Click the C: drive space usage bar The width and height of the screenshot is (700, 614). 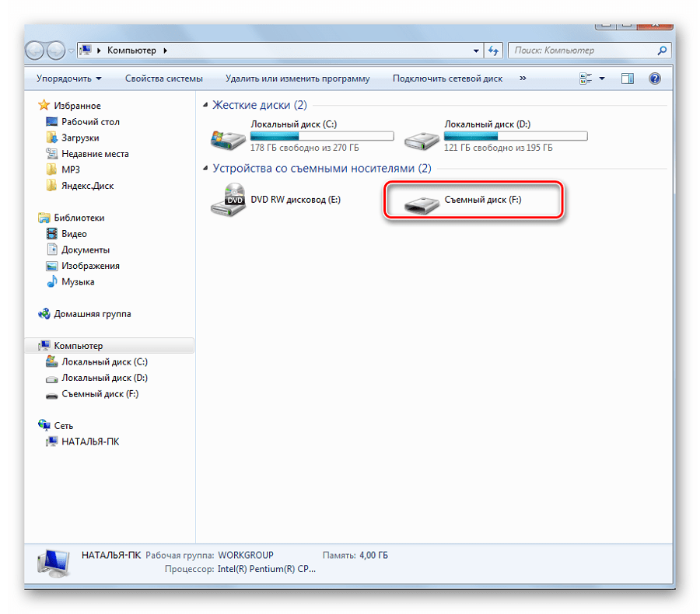click(x=322, y=136)
